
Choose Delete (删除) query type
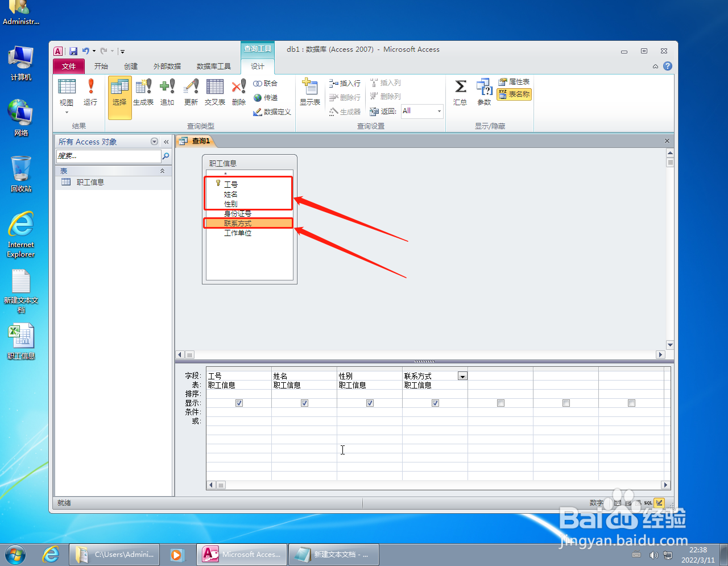pyautogui.click(x=239, y=92)
